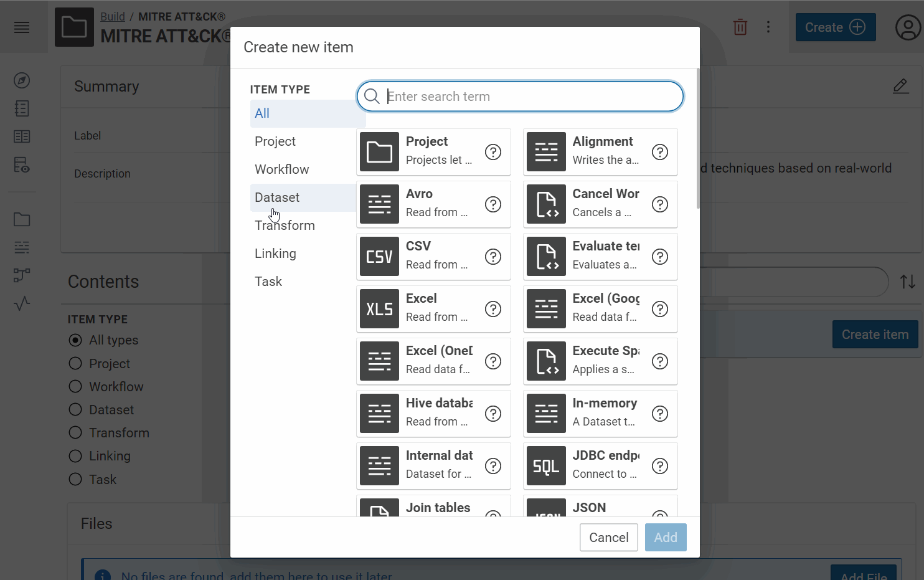Open the three-dot more options menu
The height and width of the screenshot is (580, 924).
(768, 27)
